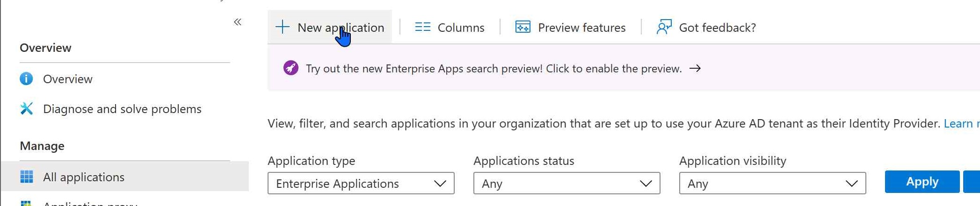Collapse the sidebar with the double chevron
The image size is (980, 206).
tap(238, 22)
